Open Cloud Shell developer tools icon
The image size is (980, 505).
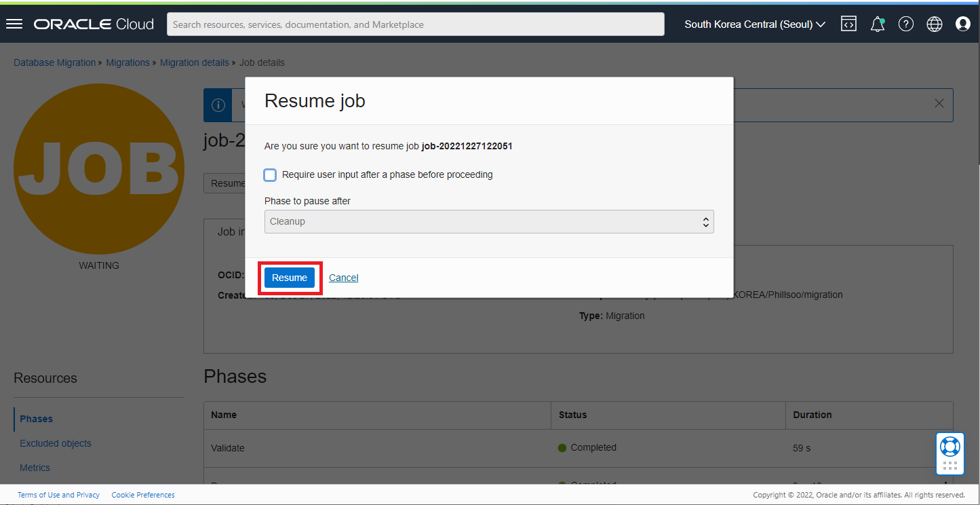tap(848, 24)
